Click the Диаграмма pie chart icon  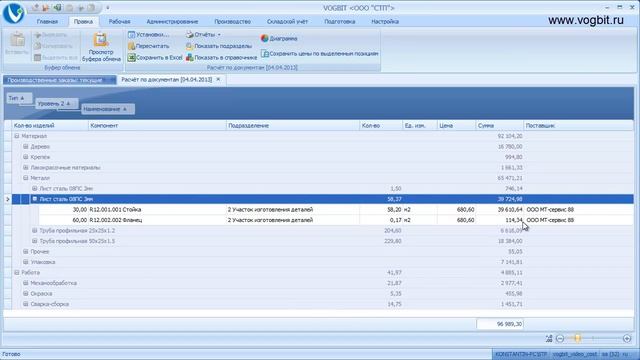coord(264,38)
